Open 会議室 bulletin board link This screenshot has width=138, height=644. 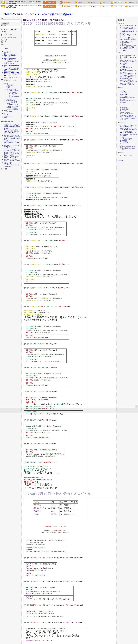[x=8, y=88]
